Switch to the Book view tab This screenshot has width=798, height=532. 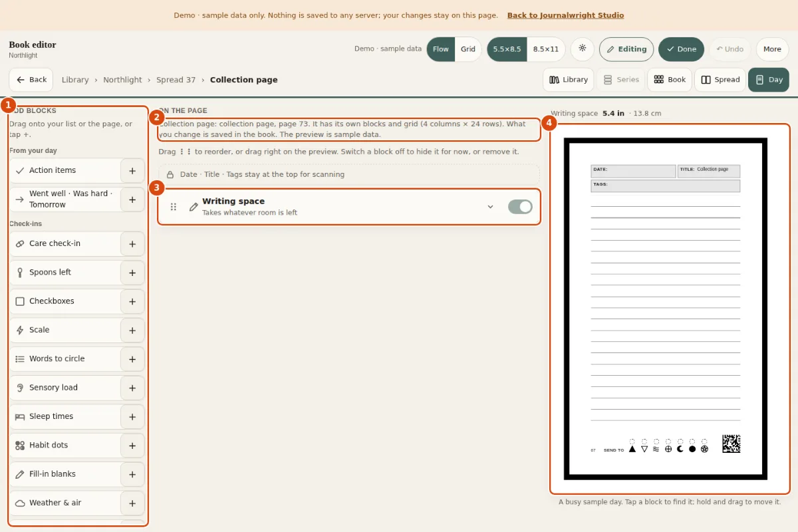coord(670,80)
